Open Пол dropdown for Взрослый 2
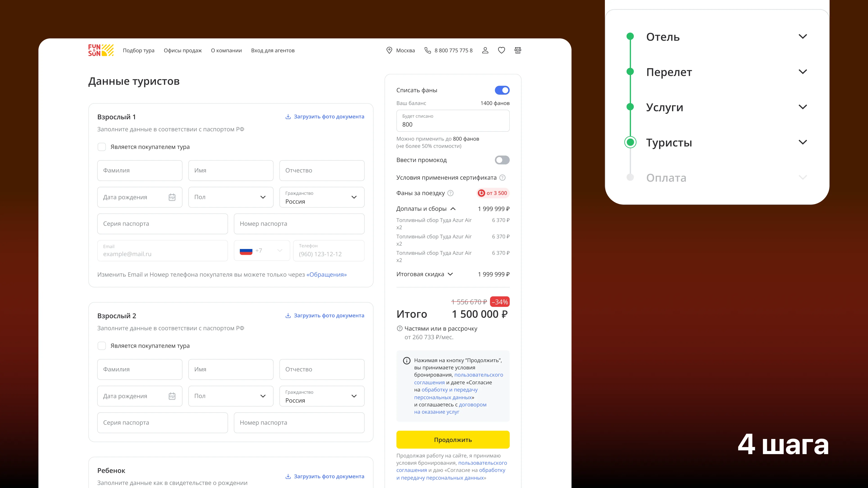This screenshot has height=488, width=868. tap(231, 396)
